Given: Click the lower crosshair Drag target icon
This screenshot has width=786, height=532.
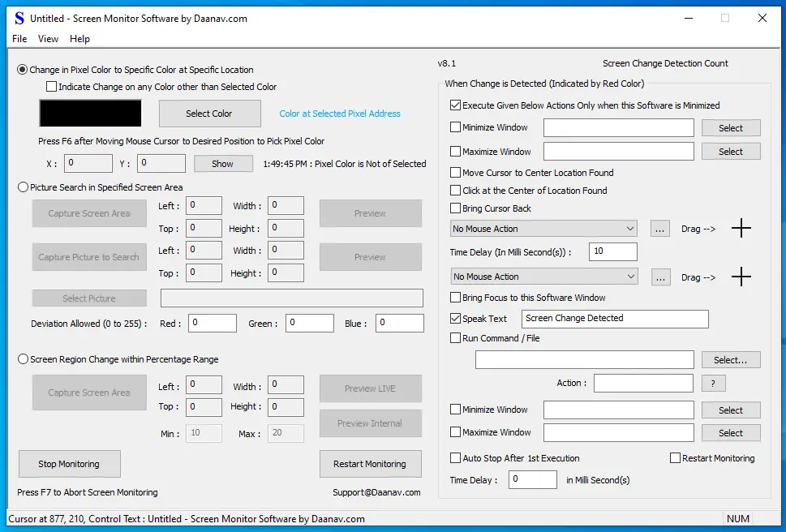Looking at the screenshot, I should tap(741, 277).
